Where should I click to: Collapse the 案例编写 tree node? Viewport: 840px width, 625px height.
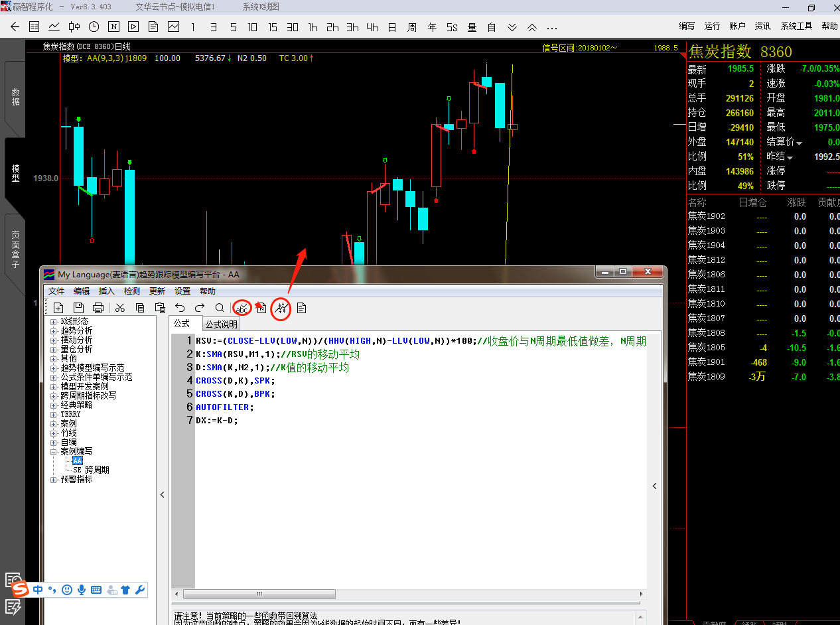pos(54,451)
